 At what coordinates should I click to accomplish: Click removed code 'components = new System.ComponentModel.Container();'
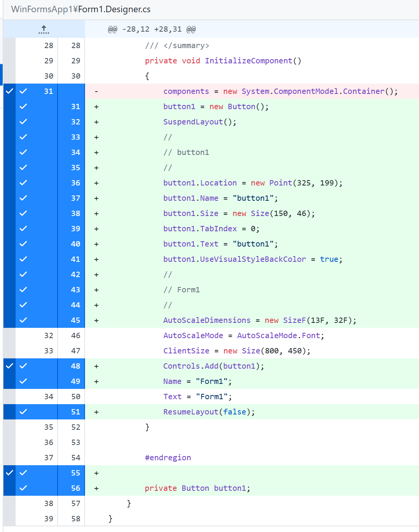pos(281,92)
